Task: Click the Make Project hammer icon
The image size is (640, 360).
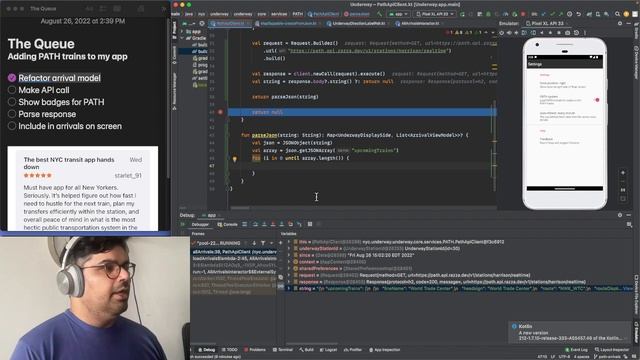Action: pyautogui.click(x=379, y=14)
